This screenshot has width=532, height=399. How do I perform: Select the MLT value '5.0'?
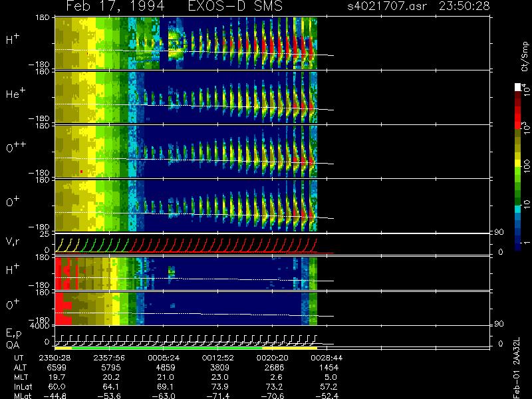(331, 377)
